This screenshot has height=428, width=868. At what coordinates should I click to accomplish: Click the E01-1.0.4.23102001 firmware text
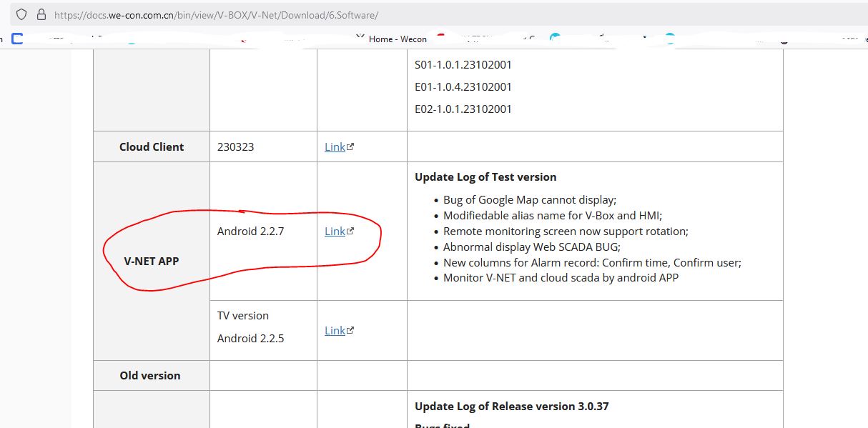463,86
